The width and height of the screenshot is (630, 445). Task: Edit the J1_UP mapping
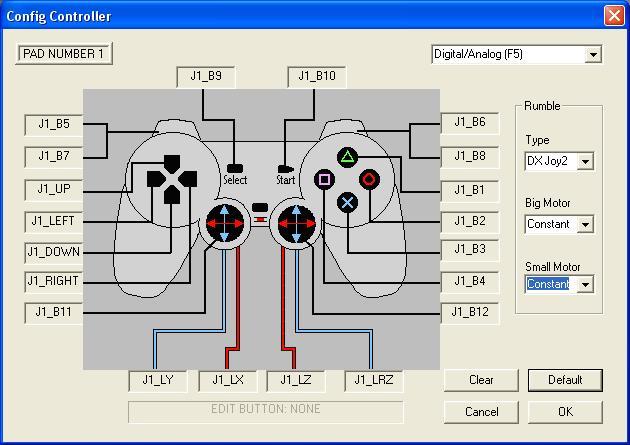54,189
